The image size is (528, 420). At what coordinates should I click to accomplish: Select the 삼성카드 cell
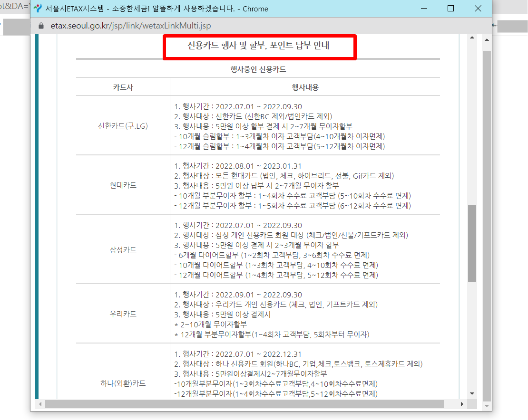point(123,250)
